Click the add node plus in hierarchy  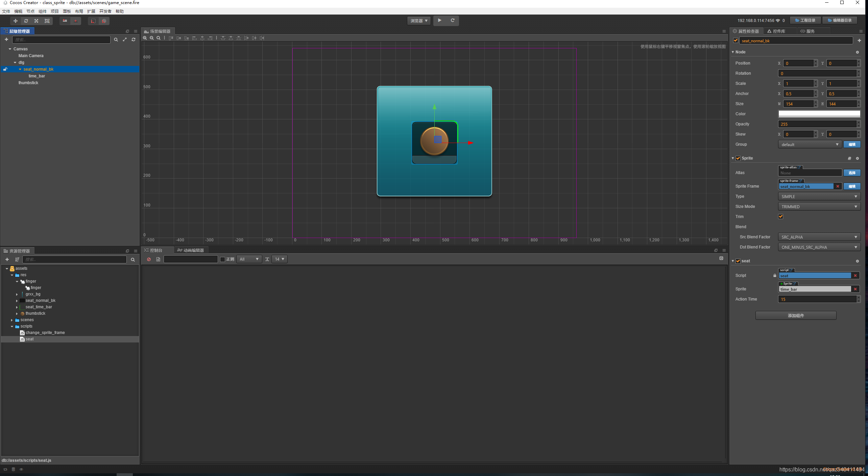[x=6, y=40]
